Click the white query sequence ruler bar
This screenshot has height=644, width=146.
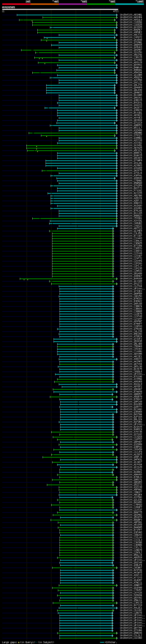[60, 10]
